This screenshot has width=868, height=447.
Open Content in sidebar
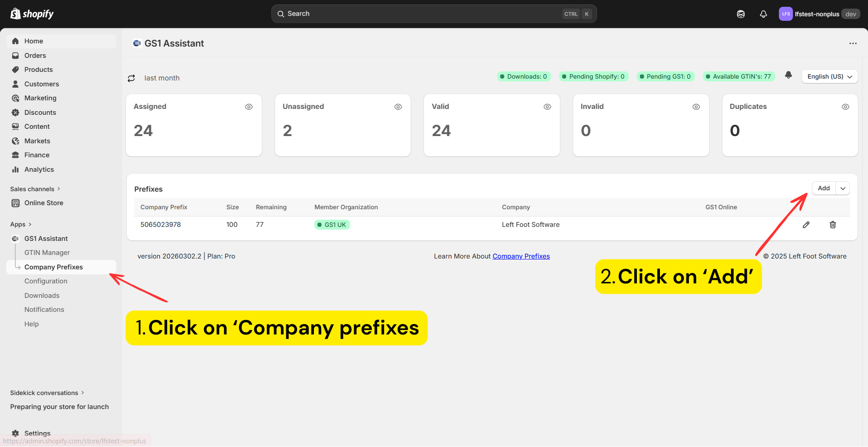pos(61,127)
